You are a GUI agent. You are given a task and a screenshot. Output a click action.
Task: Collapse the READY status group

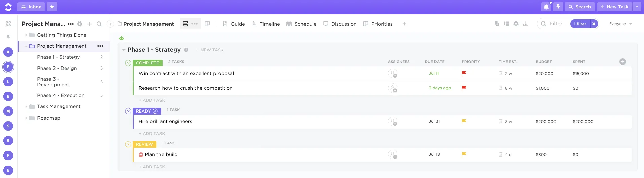(x=128, y=111)
